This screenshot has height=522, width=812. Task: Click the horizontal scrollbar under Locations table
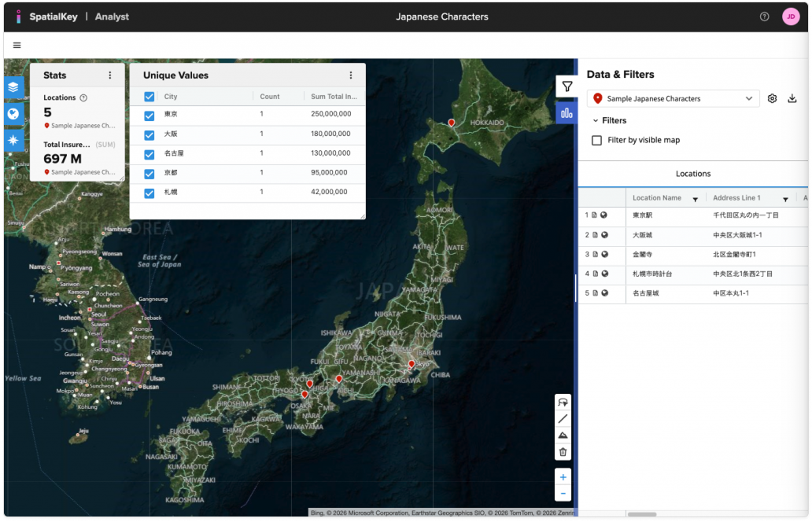pyautogui.click(x=641, y=515)
